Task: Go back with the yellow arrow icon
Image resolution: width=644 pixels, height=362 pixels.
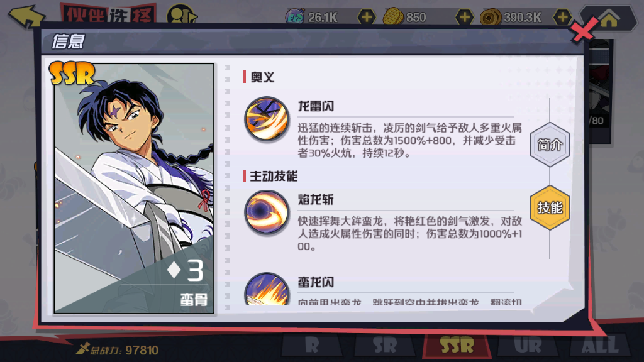Action: tap(26, 16)
